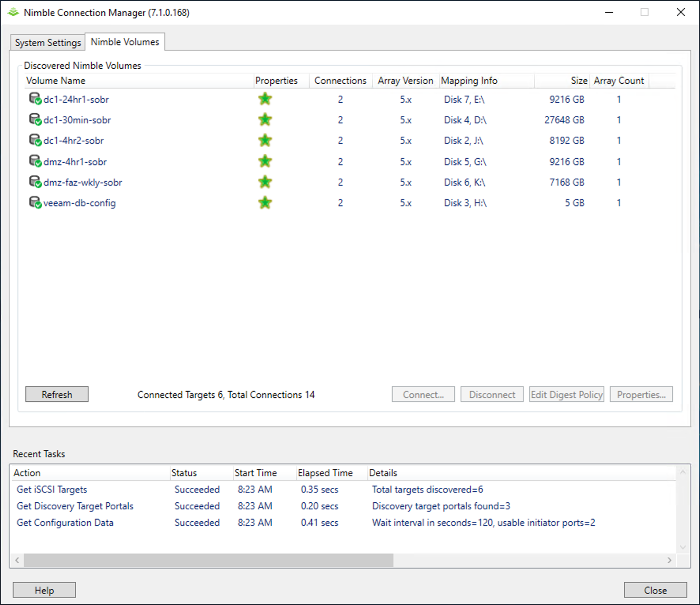
Task: Select the Nimble Volumes tab
Action: coord(125,42)
